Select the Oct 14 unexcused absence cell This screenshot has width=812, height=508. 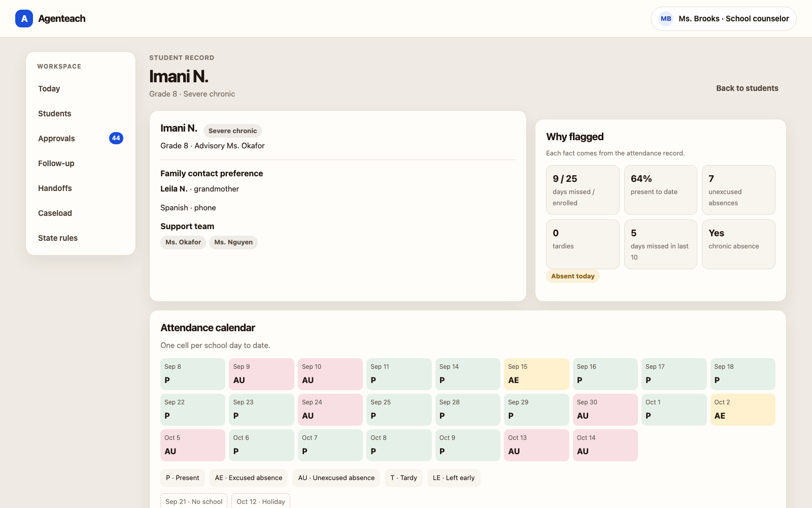point(605,446)
